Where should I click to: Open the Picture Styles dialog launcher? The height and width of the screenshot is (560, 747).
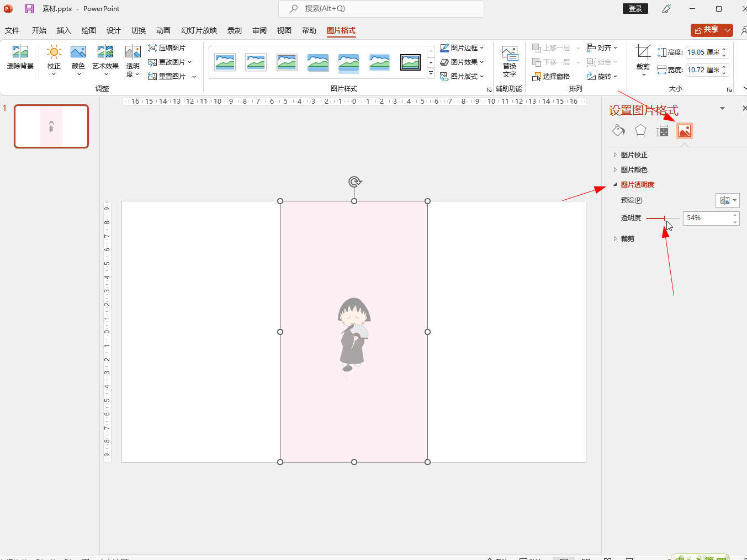pos(489,89)
